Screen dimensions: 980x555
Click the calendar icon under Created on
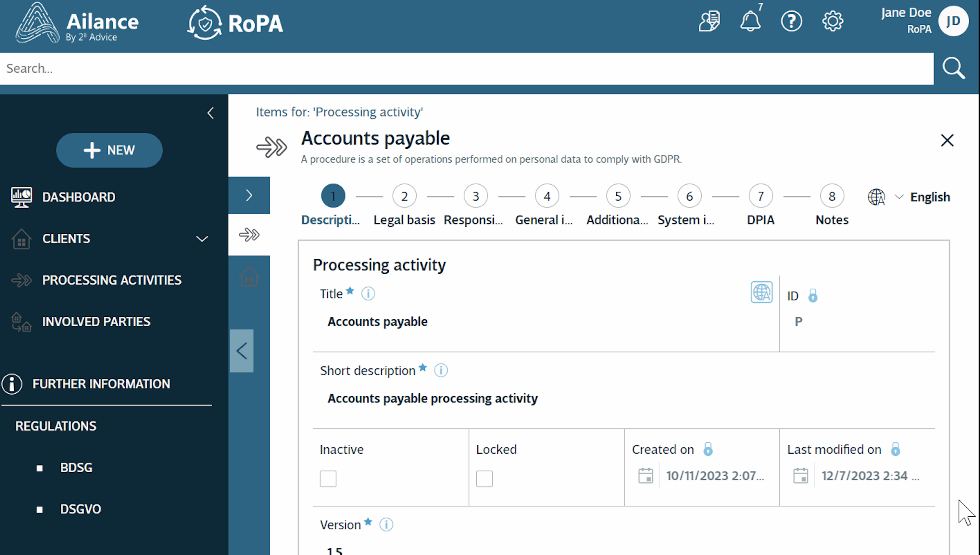tap(645, 475)
